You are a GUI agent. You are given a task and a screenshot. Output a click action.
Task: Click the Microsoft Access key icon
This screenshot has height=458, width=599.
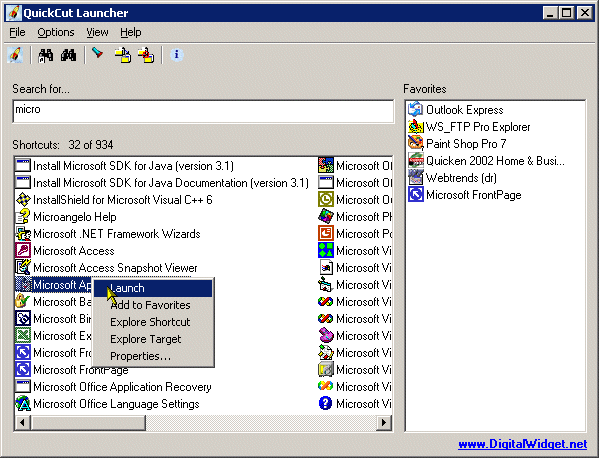click(x=23, y=251)
